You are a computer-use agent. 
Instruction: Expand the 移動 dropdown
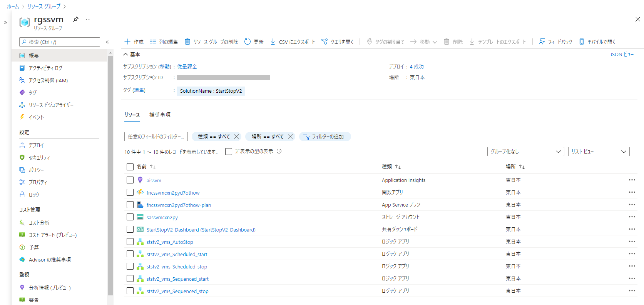pos(423,42)
